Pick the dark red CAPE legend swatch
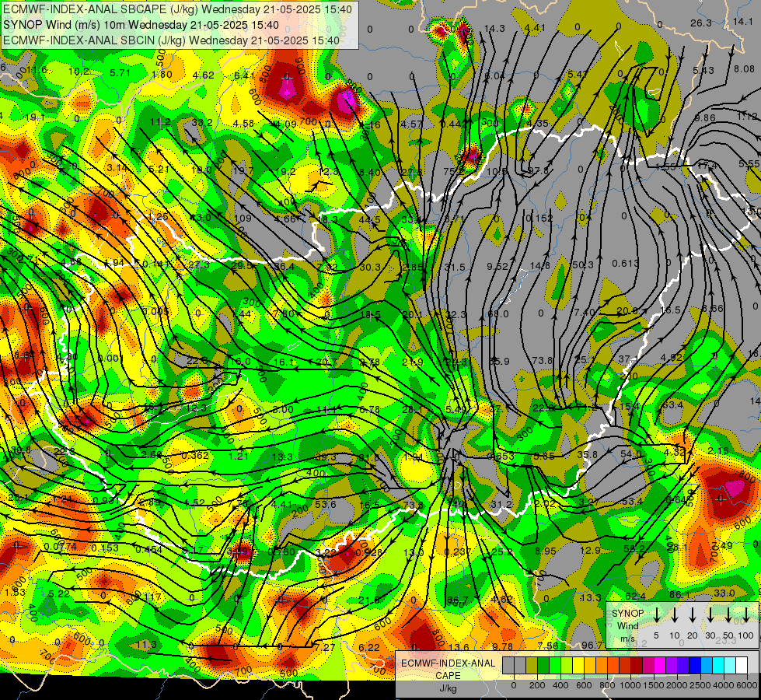This screenshot has height=700, width=761. 637,666
